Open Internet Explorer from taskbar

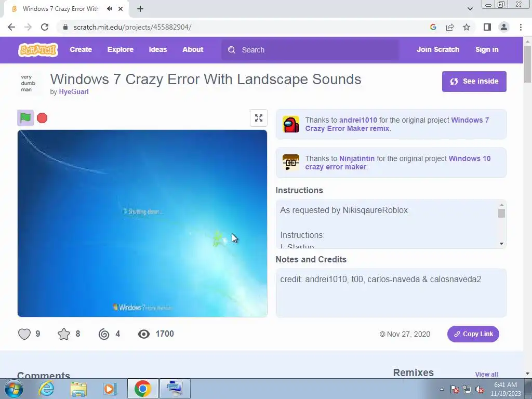(46, 389)
